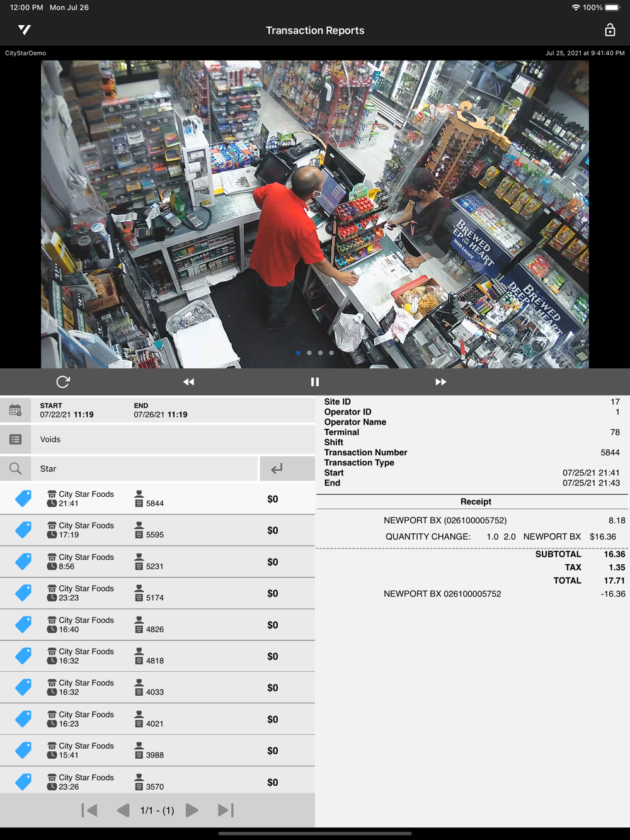Click the TOTAL 17.71 line

tap(589, 581)
